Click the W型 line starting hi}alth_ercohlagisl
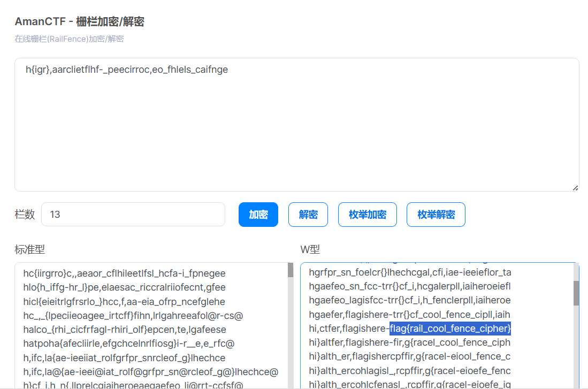The image size is (588, 389). 409,371
